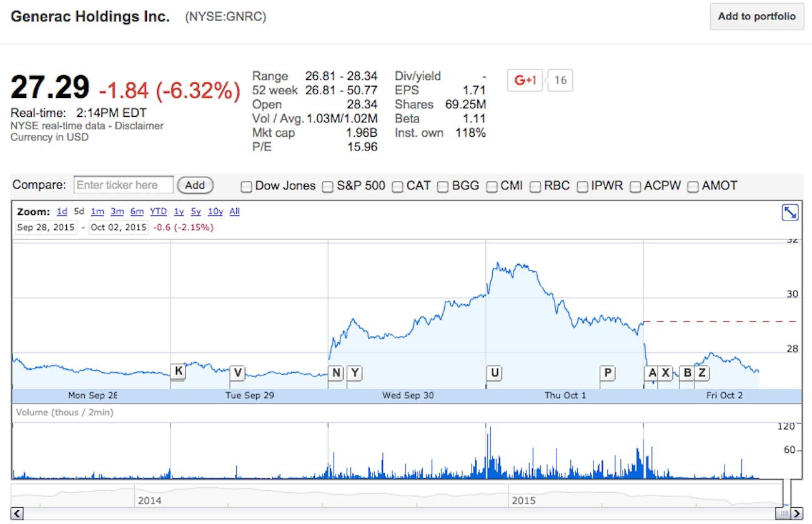Set zoom to YTD
The image size is (812, 524).
click(158, 212)
